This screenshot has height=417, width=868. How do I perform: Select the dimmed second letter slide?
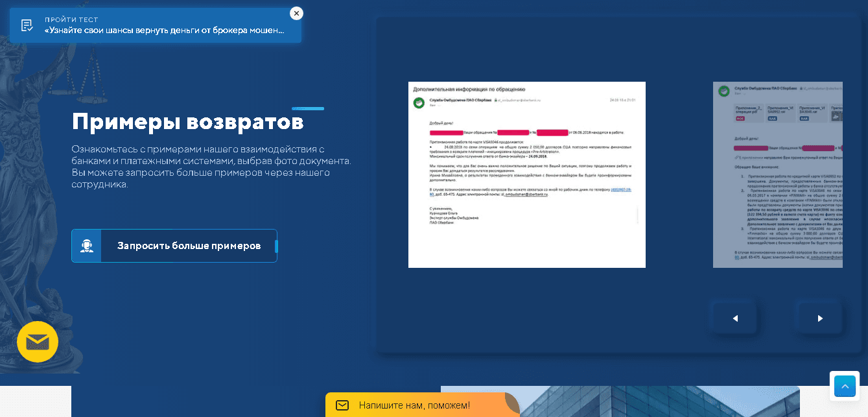(777, 174)
